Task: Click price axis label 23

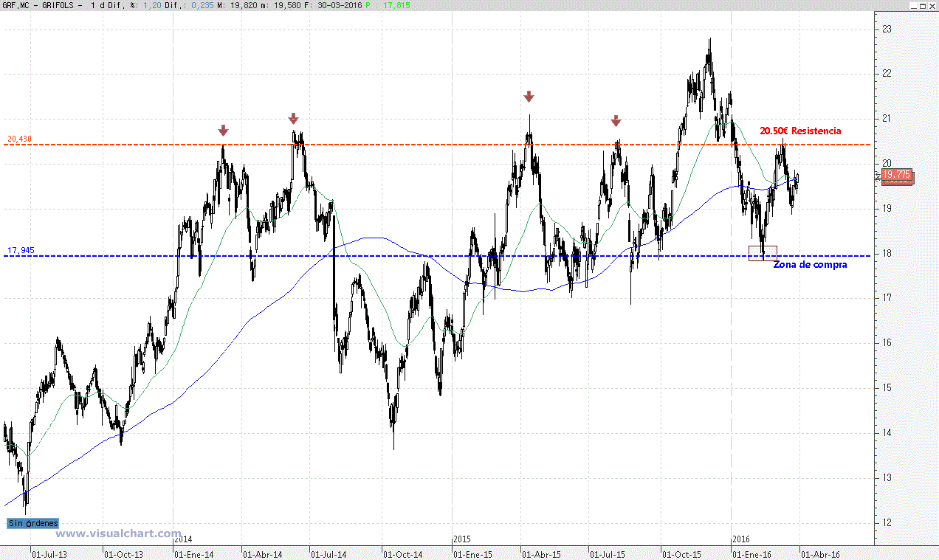Action: click(x=887, y=29)
